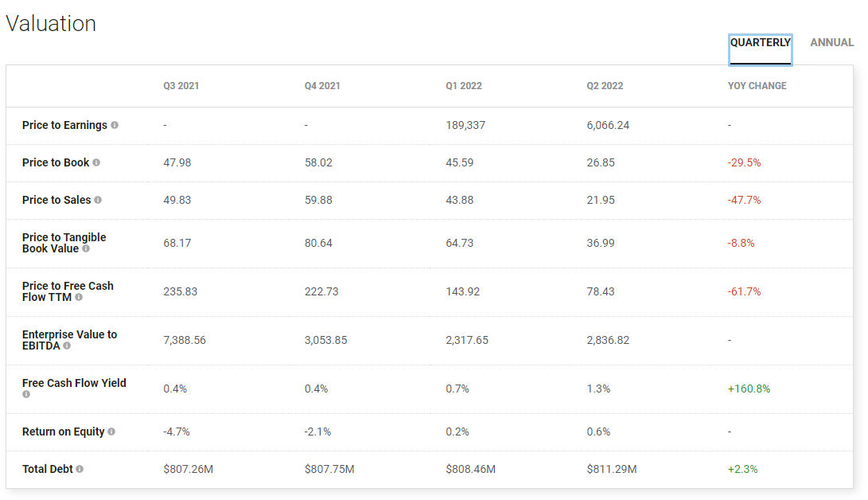Click info icon beside Price to Book
868x500 pixels.
[96, 162]
